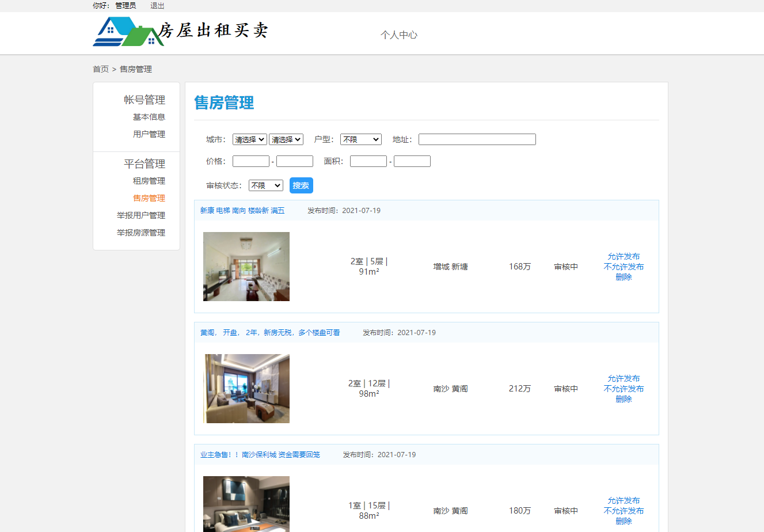Image resolution: width=764 pixels, height=532 pixels.
Task: Click the 搜索 button
Action: (x=301, y=185)
